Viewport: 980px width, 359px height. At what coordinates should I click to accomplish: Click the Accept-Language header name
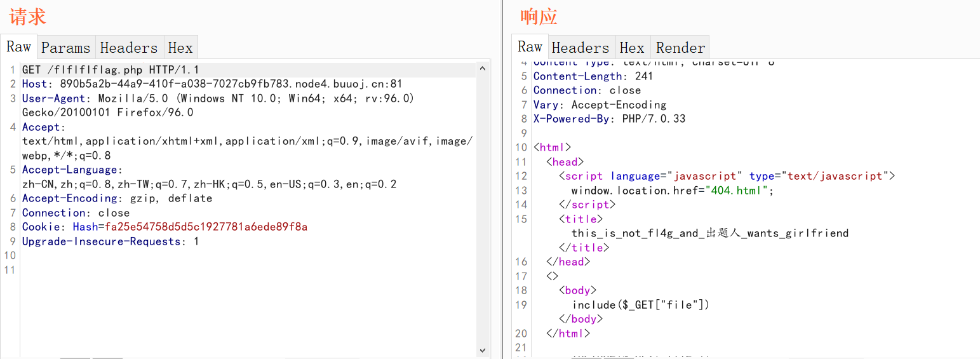(72, 170)
